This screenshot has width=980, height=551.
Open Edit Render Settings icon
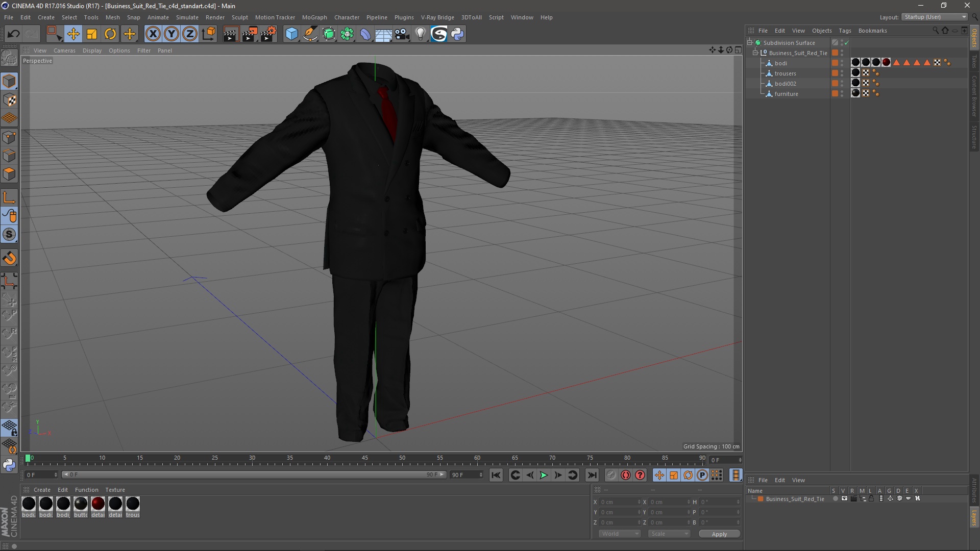[x=268, y=34]
